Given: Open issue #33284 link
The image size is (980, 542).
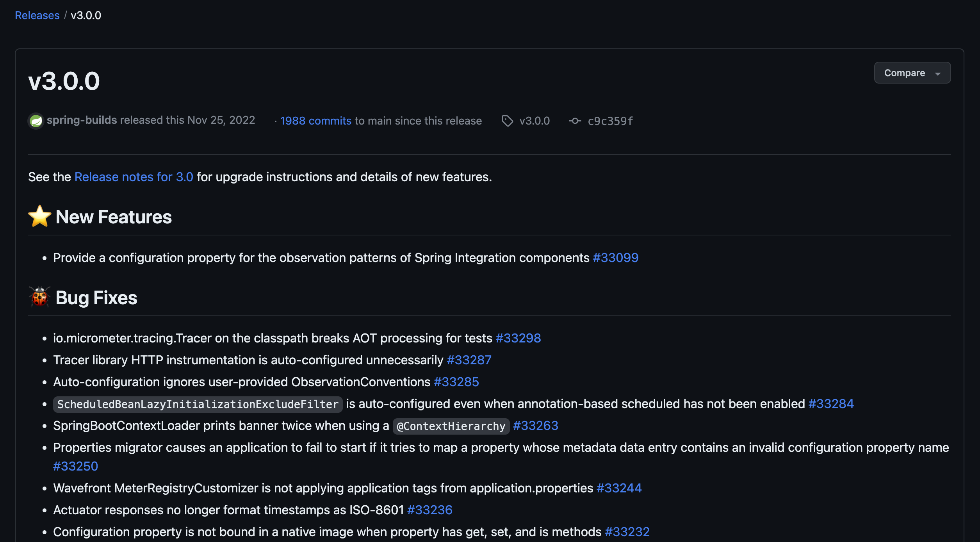Looking at the screenshot, I should click(x=831, y=404).
